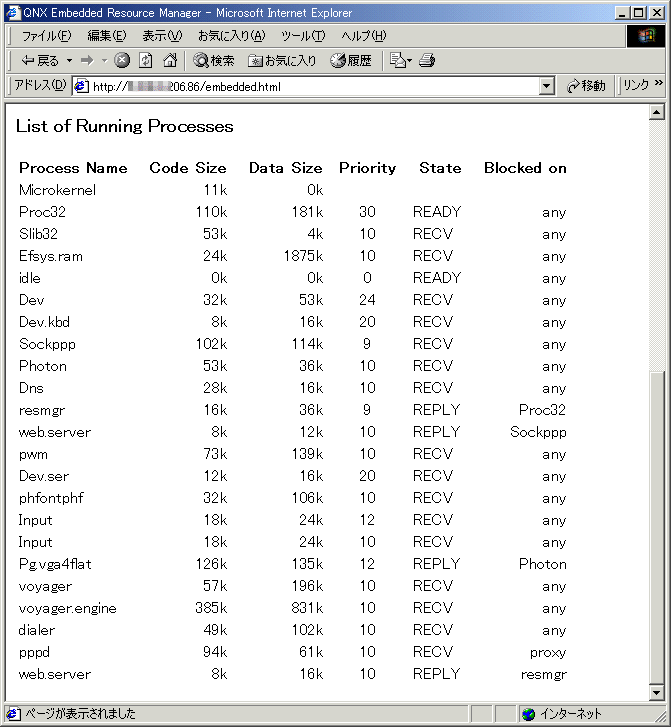
Task: Go back with the 戻る arrow button
Action: tap(40, 60)
